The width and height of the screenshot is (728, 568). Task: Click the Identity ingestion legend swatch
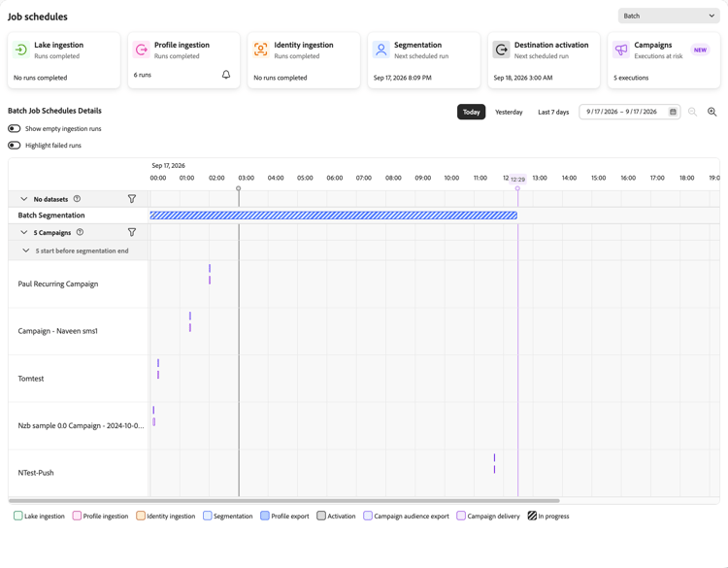(x=141, y=516)
